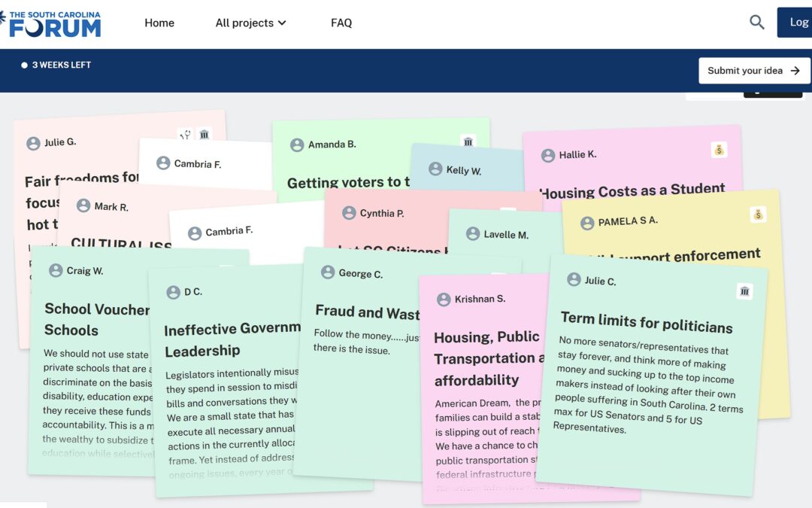The height and width of the screenshot is (508, 812).
Task: Click Krishnan S. avatar icon
Action: (444, 300)
